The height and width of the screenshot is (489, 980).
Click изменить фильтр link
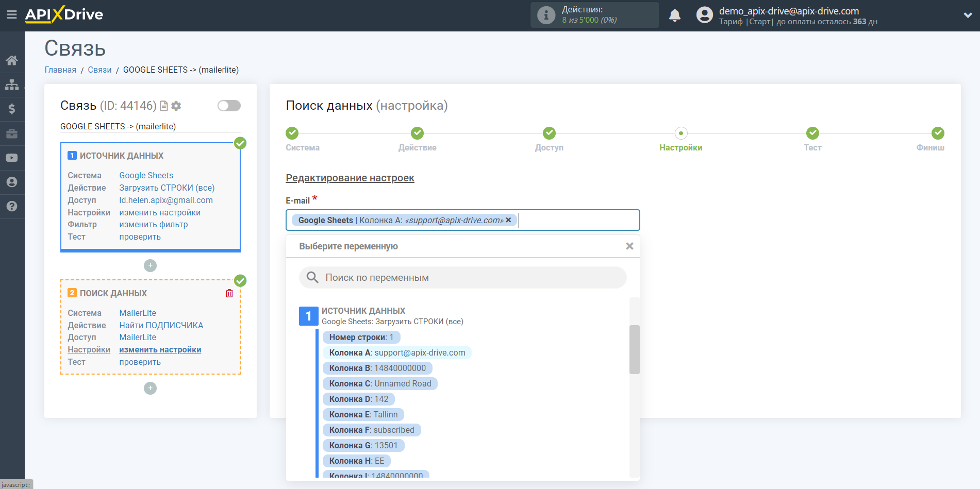(x=154, y=224)
